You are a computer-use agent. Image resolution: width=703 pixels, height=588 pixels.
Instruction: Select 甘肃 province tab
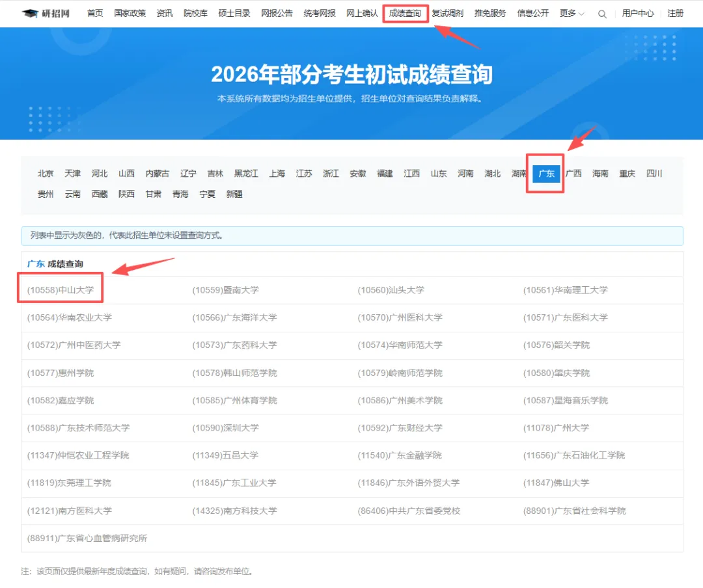tap(154, 194)
